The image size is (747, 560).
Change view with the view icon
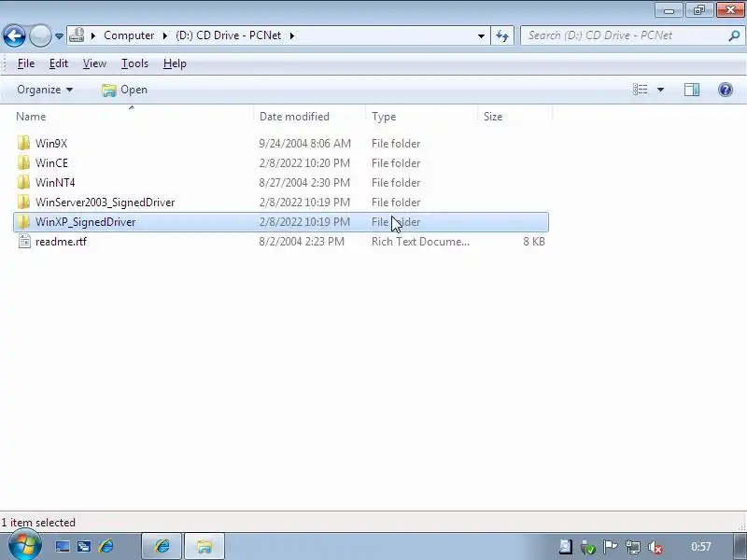[x=640, y=90]
